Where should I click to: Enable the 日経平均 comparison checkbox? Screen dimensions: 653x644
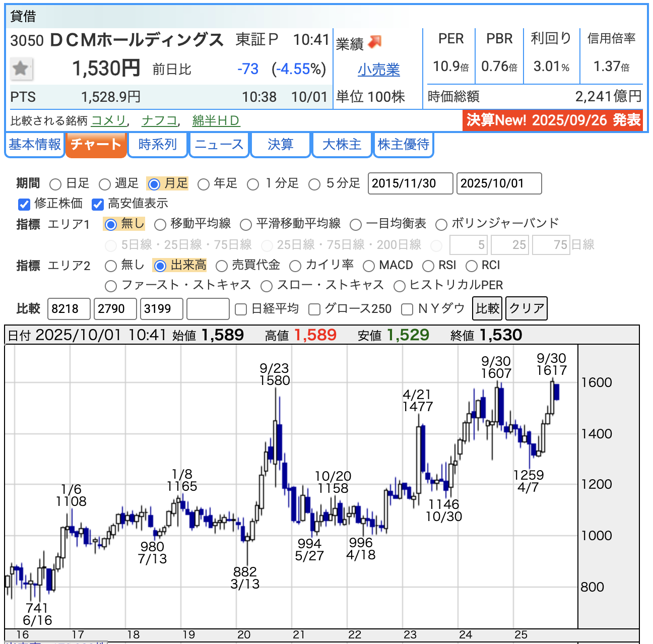coord(241,309)
